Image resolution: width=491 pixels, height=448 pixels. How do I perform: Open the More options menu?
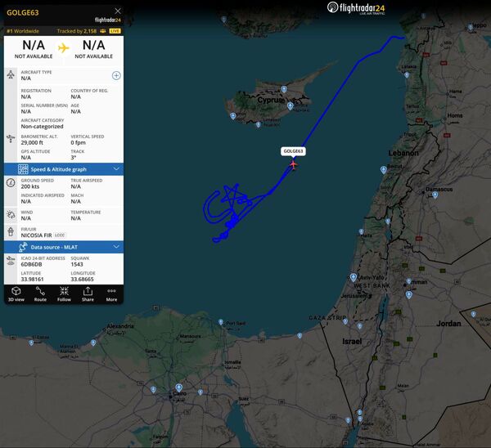point(111,294)
